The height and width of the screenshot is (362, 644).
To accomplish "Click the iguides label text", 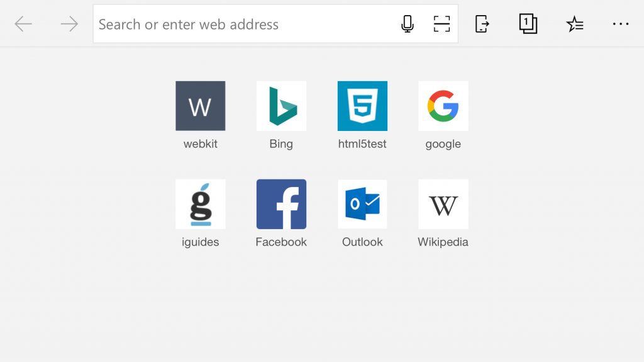I will point(201,242).
